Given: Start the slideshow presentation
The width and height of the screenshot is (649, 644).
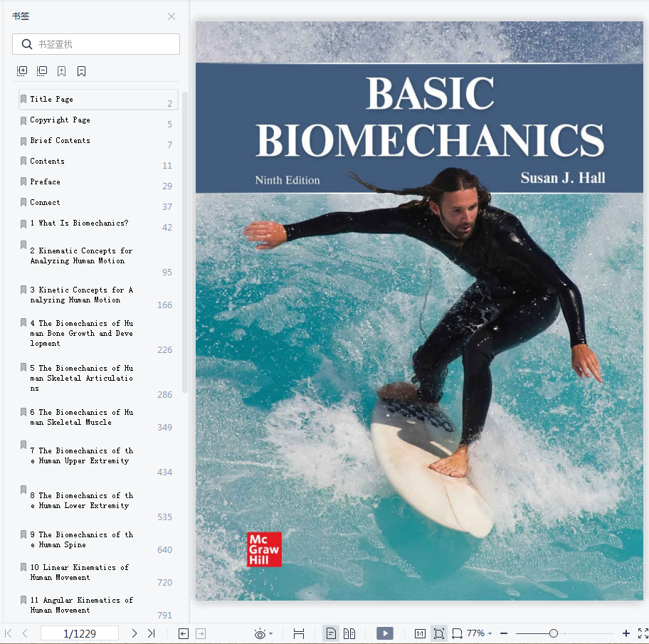Looking at the screenshot, I should (385, 633).
